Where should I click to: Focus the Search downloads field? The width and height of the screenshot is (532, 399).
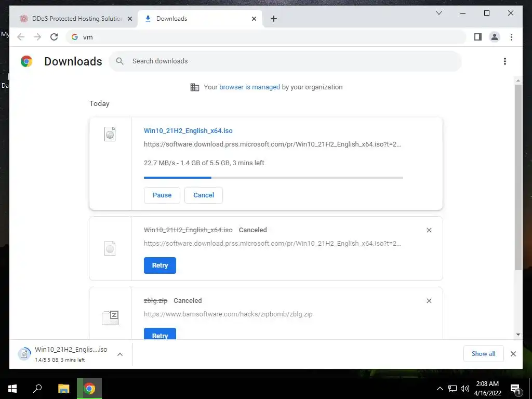(285, 61)
